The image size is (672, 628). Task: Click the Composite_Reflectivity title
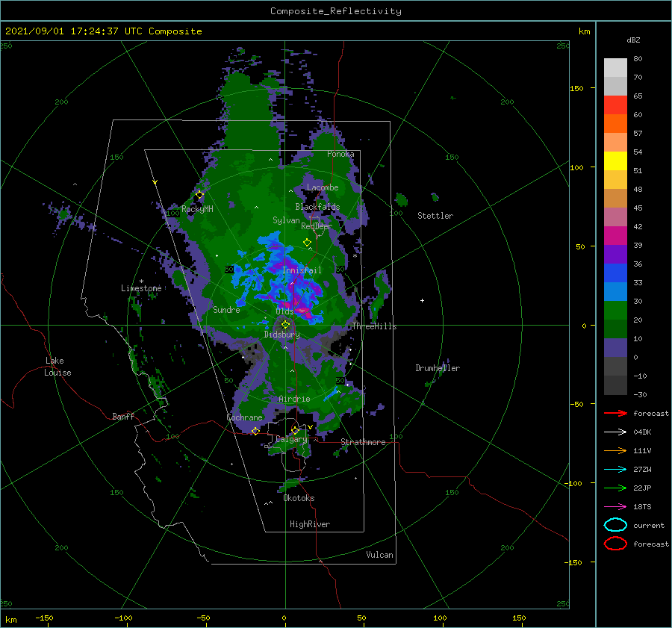coord(336,11)
